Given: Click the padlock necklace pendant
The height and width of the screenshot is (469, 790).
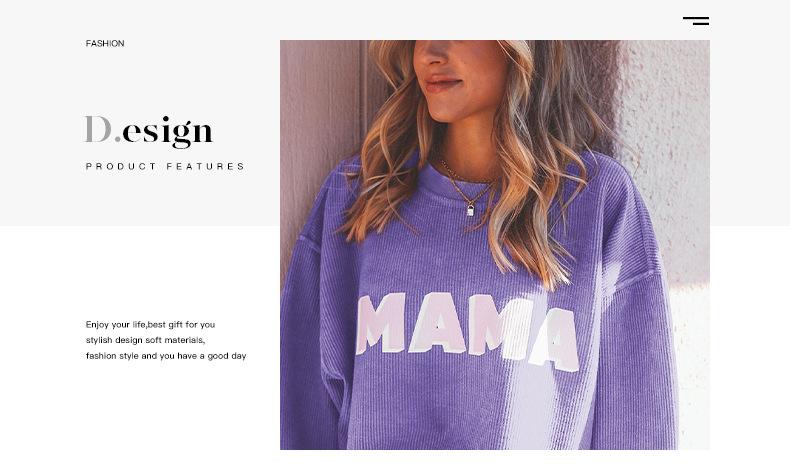Looking at the screenshot, I should (x=470, y=210).
